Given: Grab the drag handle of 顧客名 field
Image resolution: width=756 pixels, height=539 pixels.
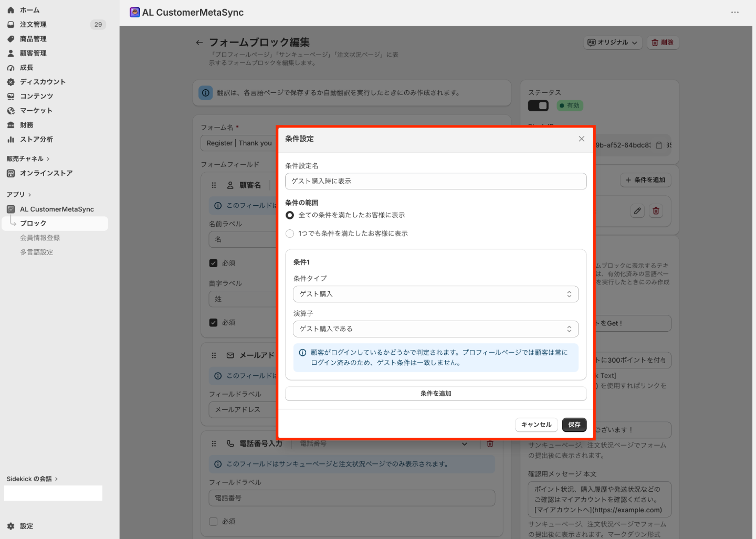Looking at the screenshot, I should click(214, 185).
